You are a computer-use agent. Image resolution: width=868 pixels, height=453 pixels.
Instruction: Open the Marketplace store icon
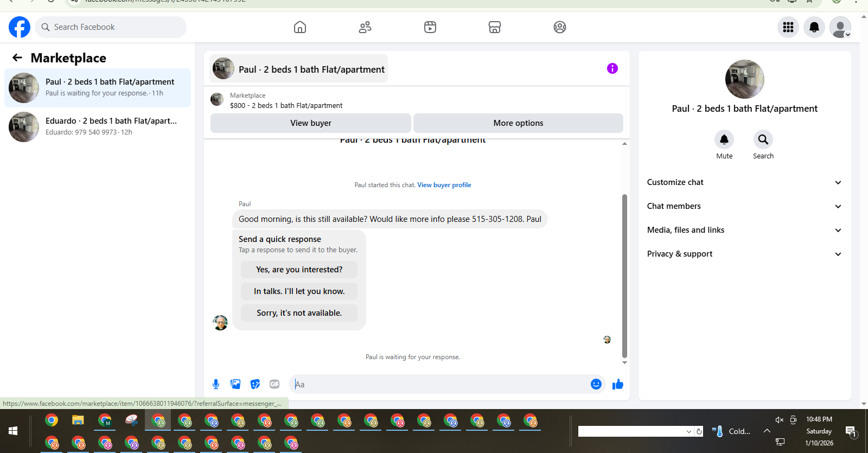coord(495,27)
